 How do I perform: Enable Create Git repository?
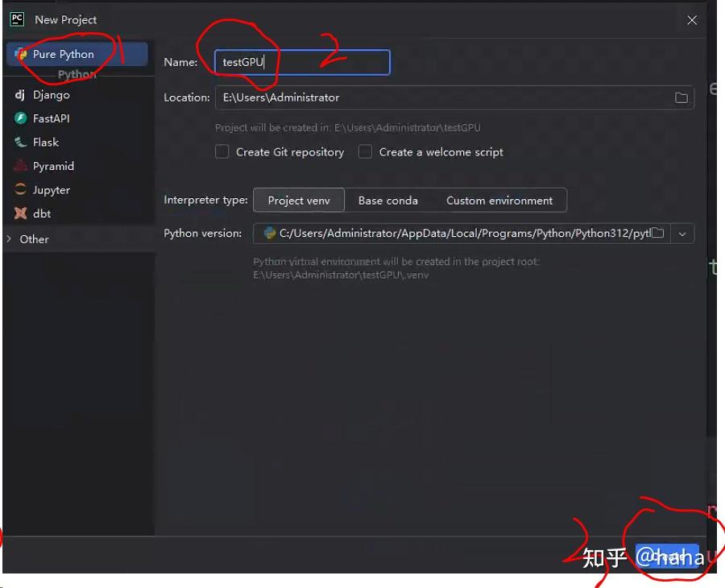(222, 151)
